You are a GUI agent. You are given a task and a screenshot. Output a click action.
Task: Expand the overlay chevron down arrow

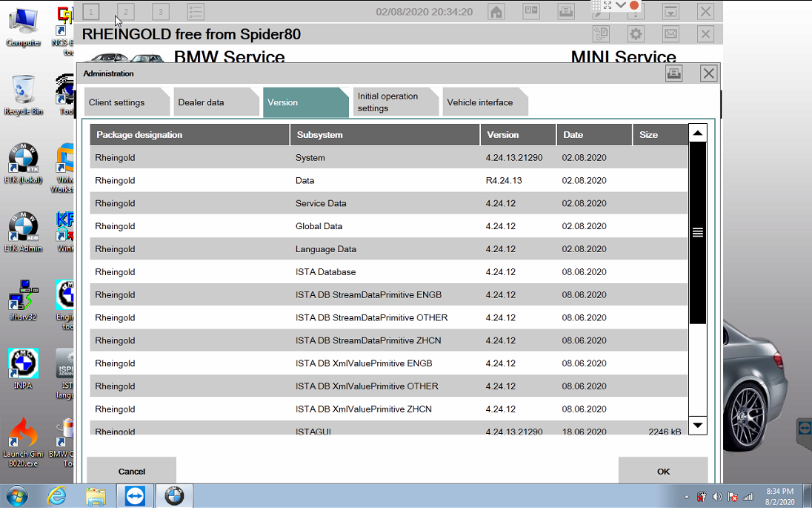(621, 5)
